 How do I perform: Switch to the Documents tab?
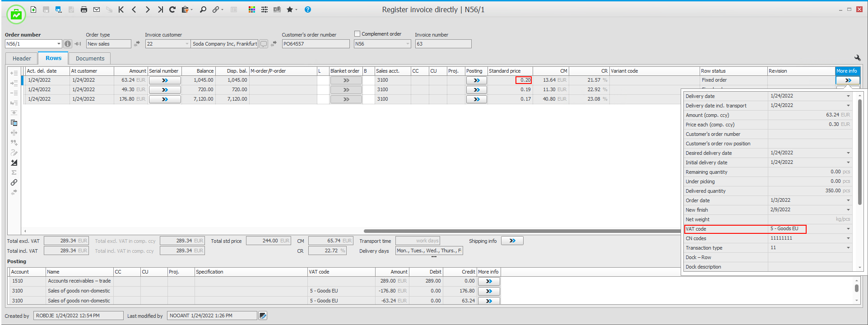point(90,58)
